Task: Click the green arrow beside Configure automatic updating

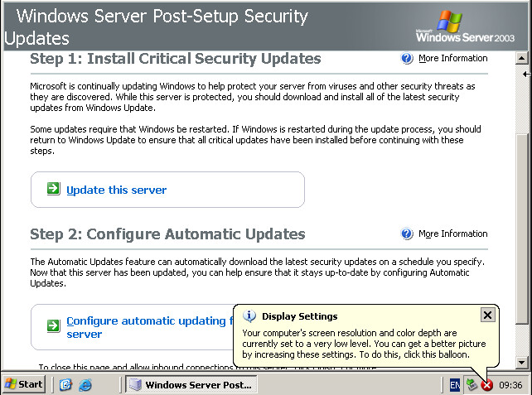Action: coord(53,326)
